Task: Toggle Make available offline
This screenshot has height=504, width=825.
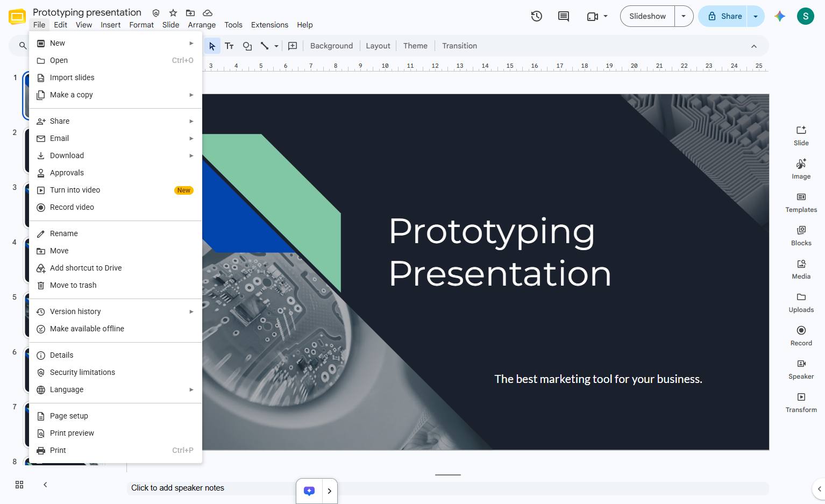Action: (116, 329)
